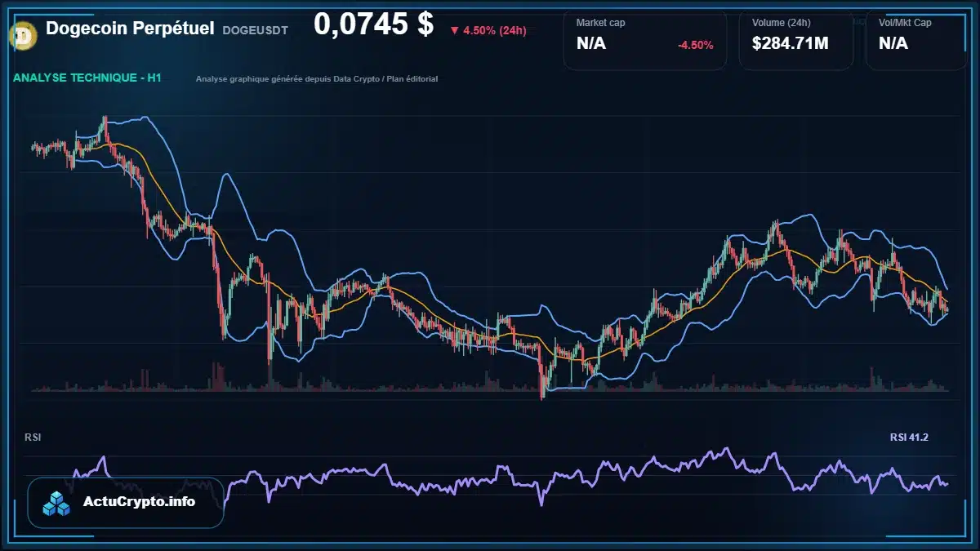Click the Market cap label
This screenshot has width=980, height=551.
click(600, 23)
